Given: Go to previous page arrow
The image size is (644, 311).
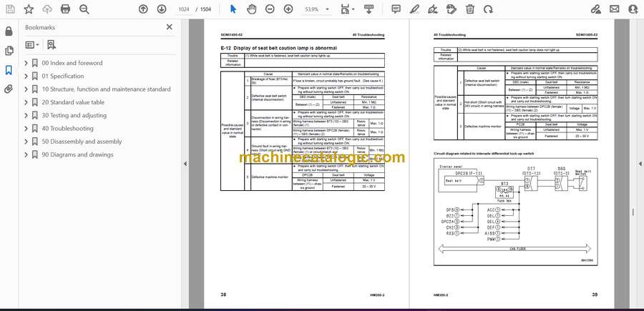Looking at the screenshot, I should point(143,9).
